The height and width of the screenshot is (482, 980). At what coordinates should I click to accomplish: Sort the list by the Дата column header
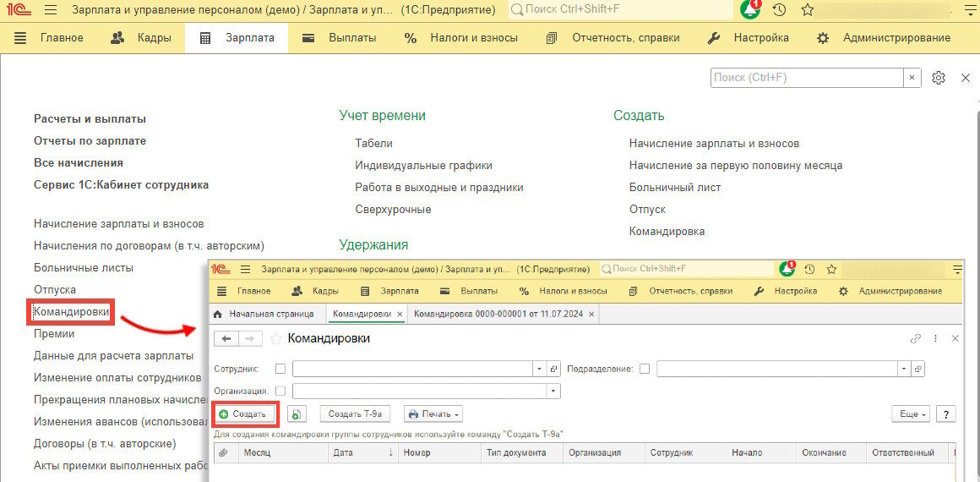point(365,452)
